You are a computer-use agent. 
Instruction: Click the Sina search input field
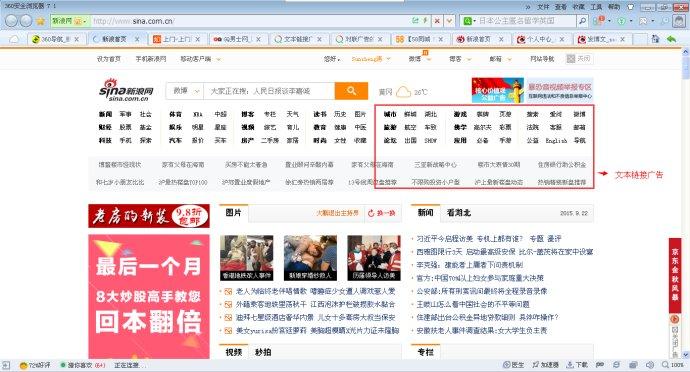[269, 91]
